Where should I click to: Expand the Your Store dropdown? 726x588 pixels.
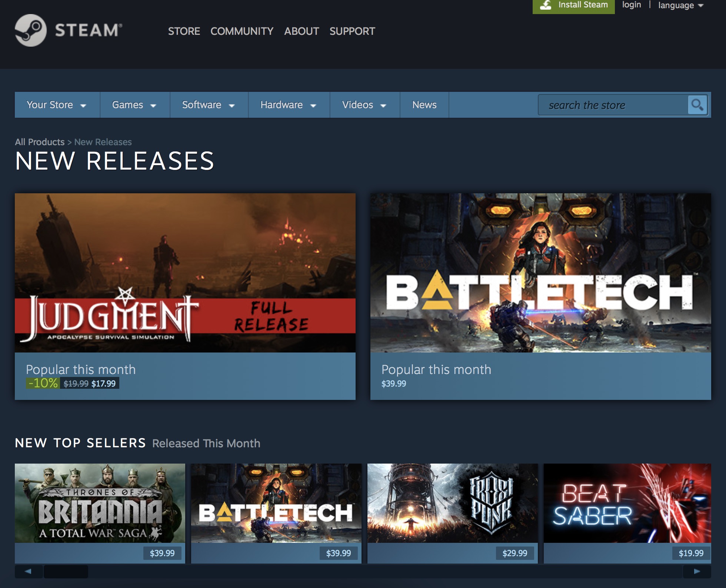coord(57,105)
